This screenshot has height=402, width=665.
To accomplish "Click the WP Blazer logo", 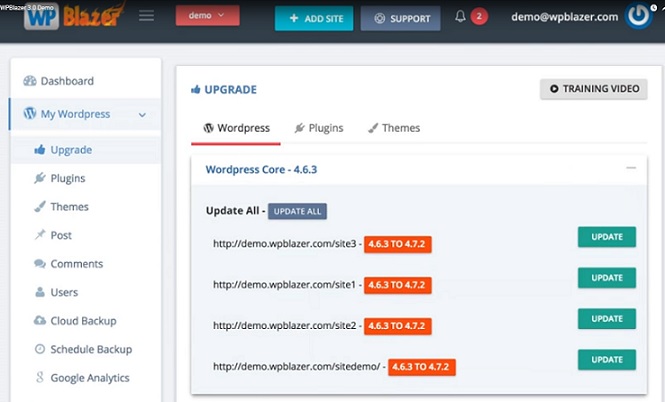I will tap(75, 16).
